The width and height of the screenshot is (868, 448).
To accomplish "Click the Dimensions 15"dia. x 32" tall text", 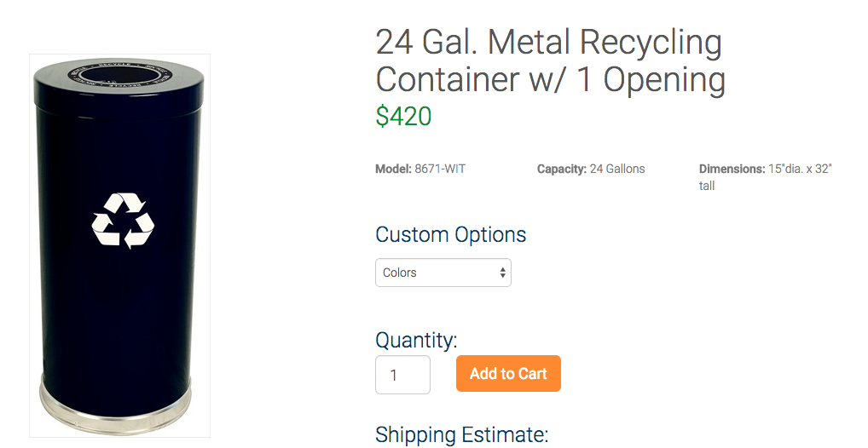I will [x=766, y=177].
